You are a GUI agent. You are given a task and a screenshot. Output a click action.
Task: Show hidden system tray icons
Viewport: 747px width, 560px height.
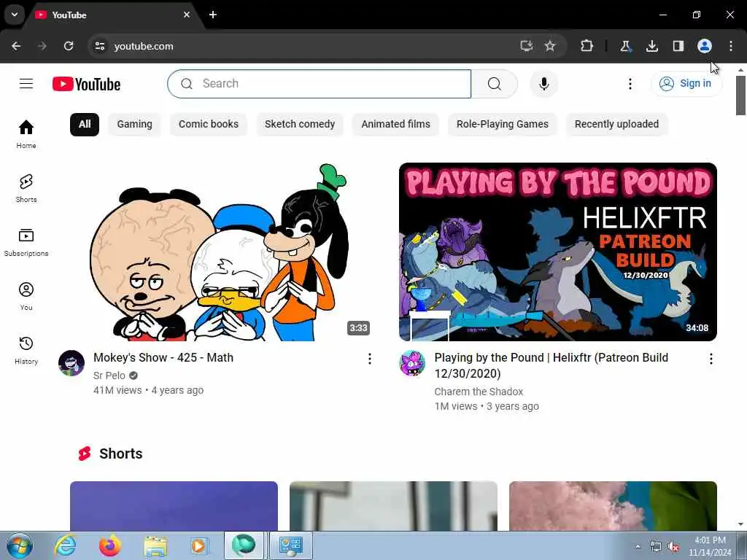(x=638, y=546)
